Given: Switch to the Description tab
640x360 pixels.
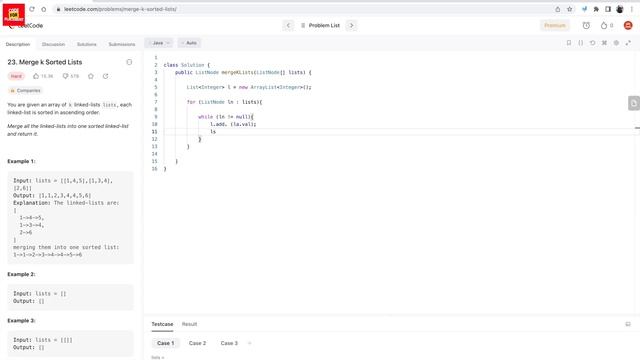Looking at the screenshot, I should (18, 44).
